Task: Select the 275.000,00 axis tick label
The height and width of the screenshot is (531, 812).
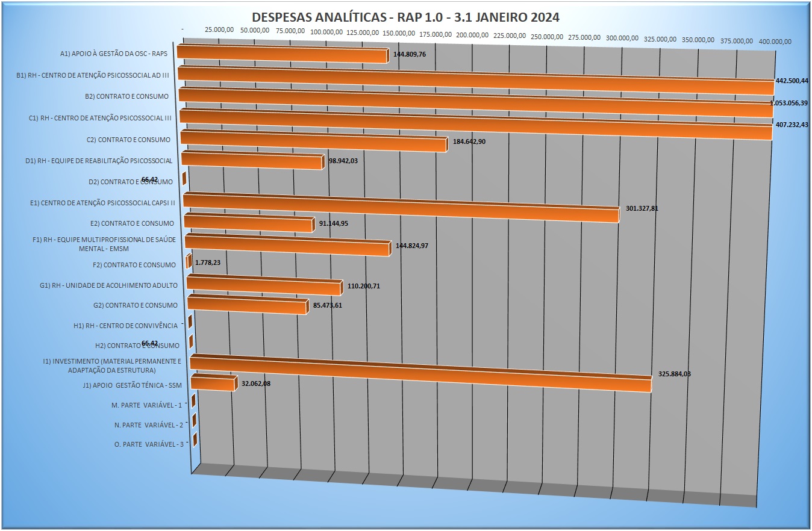Action: [584, 37]
